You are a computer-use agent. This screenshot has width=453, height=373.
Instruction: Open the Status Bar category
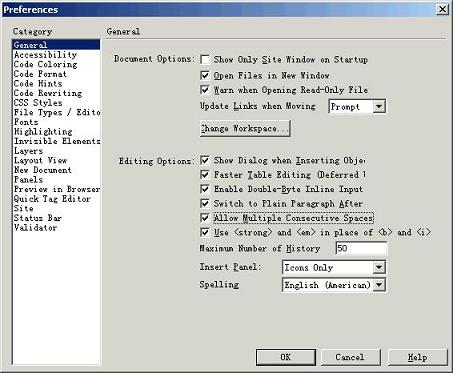click(38, 218)
